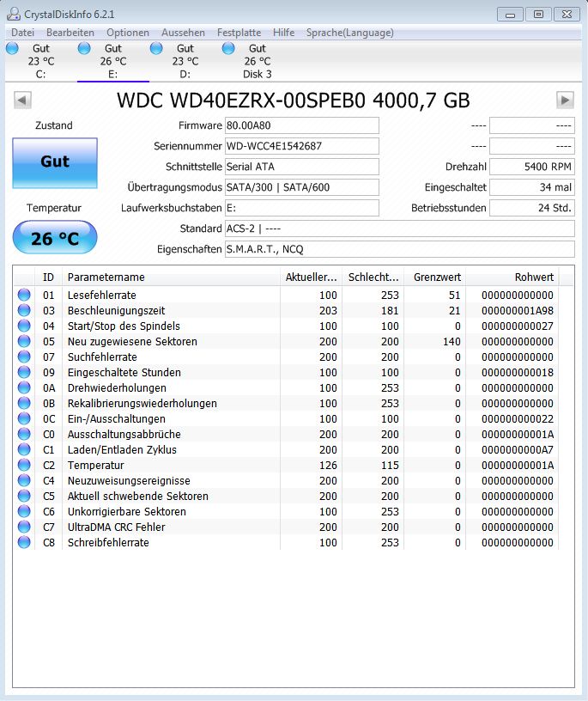The image size is (588, 701).
Task: Click status orb for Unkorrigierbare Sektoren
Action: (x=24, y=511)
